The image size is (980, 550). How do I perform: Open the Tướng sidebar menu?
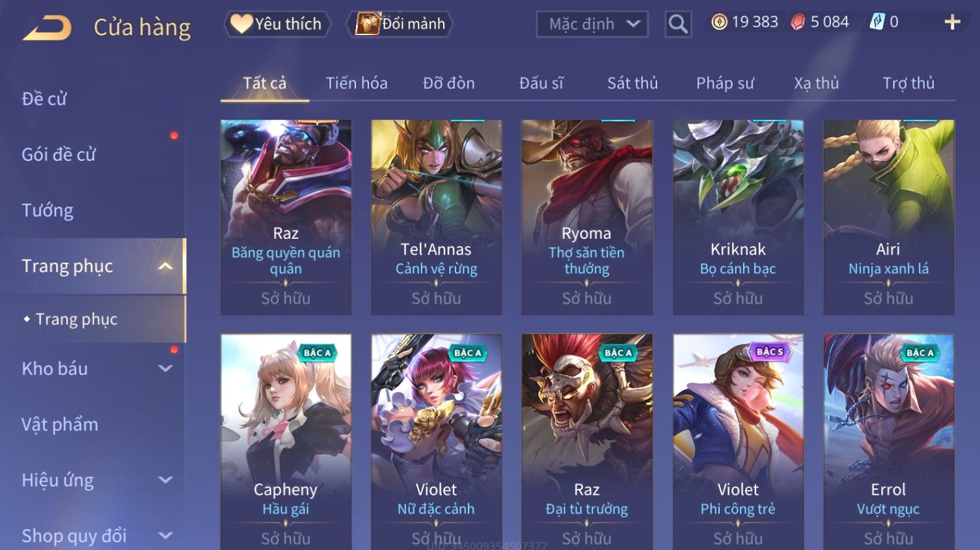(48, 211)
